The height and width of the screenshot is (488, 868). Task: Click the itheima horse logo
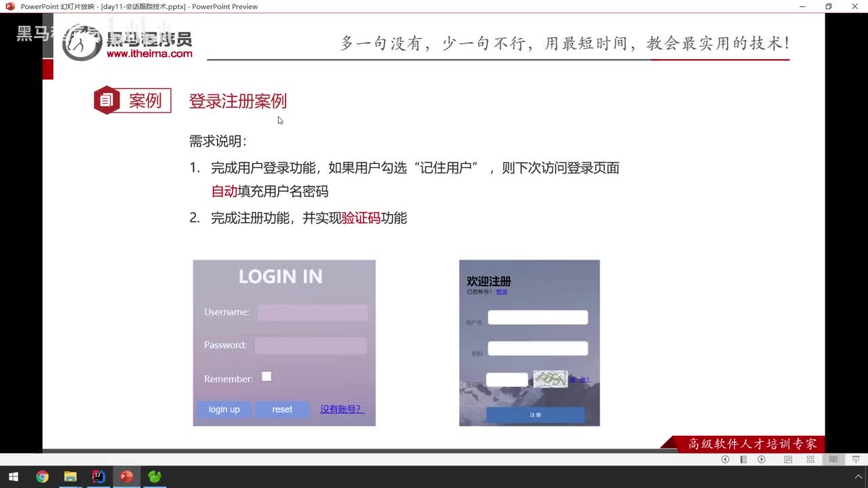[81, 43]
